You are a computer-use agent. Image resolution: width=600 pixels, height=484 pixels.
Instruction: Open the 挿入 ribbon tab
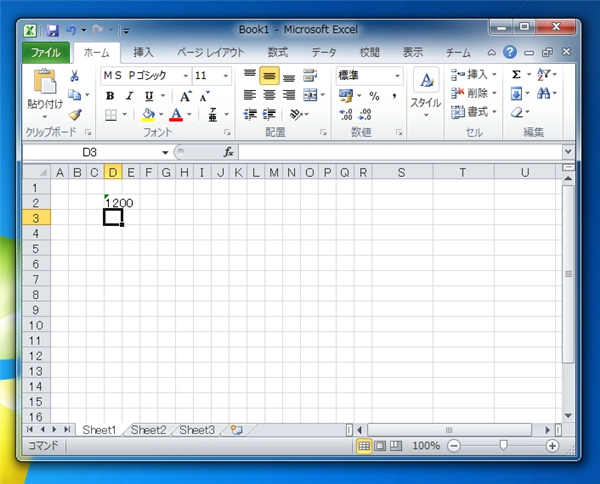coord(143,52)
